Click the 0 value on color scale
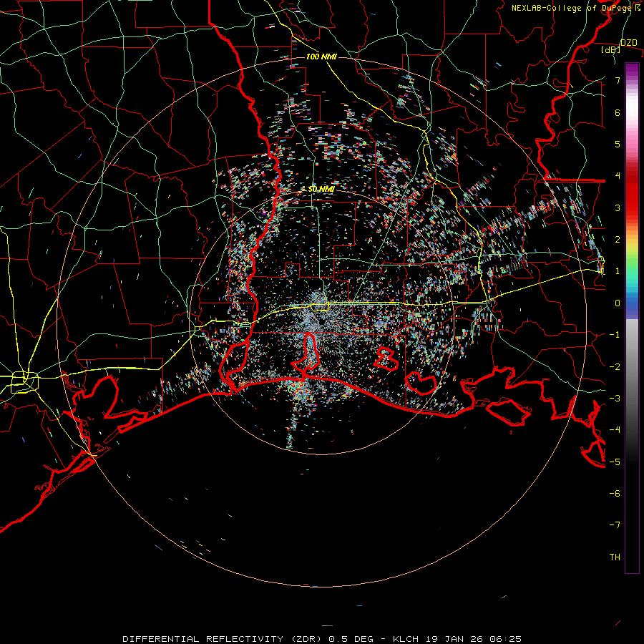The width and height of the screenshot is (644, 644). click(x=618, y=303)
